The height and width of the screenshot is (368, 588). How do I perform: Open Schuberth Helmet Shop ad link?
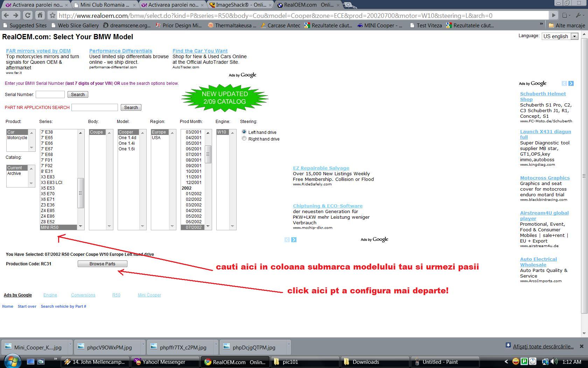pos(542,96)
